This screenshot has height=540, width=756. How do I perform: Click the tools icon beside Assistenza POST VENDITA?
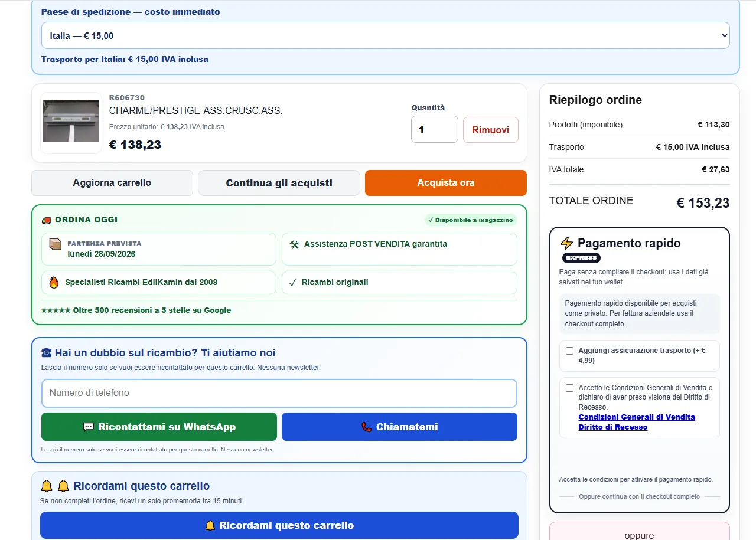295,244
